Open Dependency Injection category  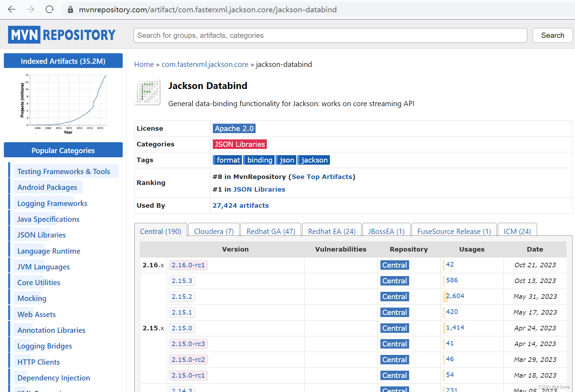54,378
